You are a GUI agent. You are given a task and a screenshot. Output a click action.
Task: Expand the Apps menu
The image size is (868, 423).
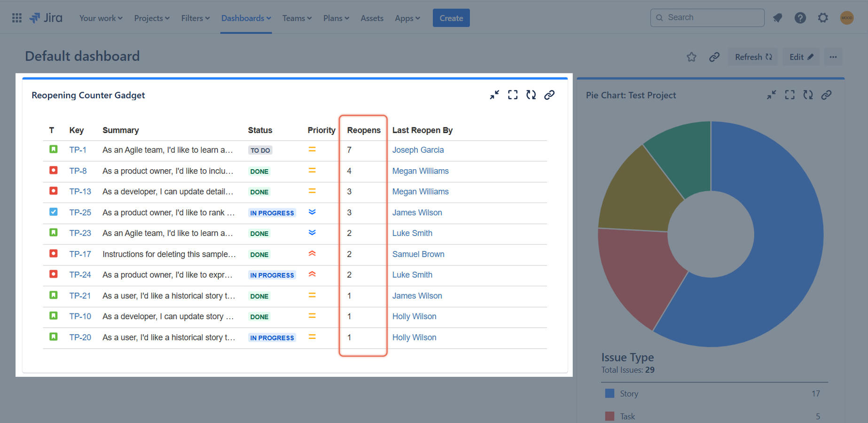(x=407, y=18)
